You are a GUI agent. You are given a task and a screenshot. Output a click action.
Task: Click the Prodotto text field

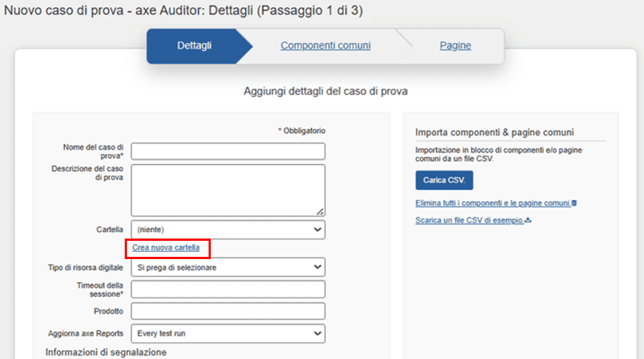click(x=228, y=312)
